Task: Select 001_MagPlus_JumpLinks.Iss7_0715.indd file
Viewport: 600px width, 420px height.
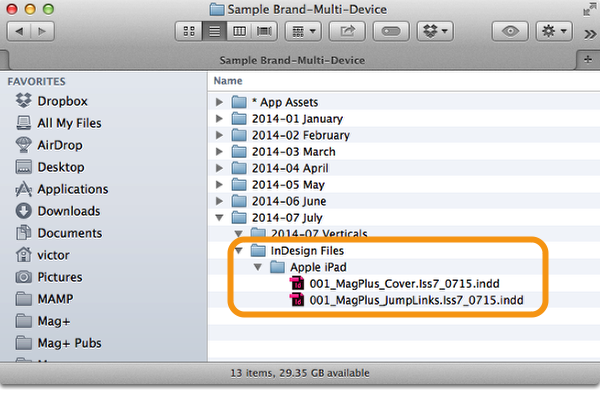Action: (x=406, y=300)
